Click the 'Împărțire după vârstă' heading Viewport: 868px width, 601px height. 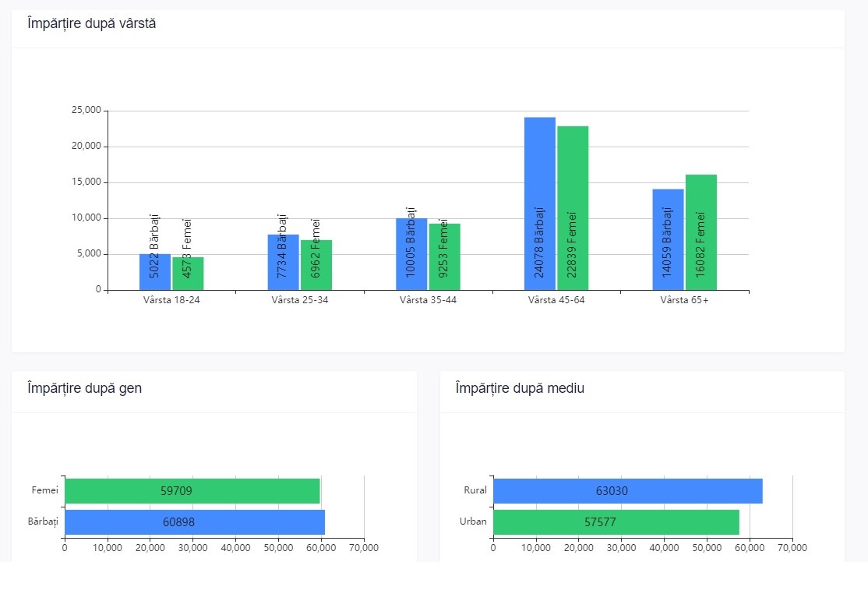(92, 24)
